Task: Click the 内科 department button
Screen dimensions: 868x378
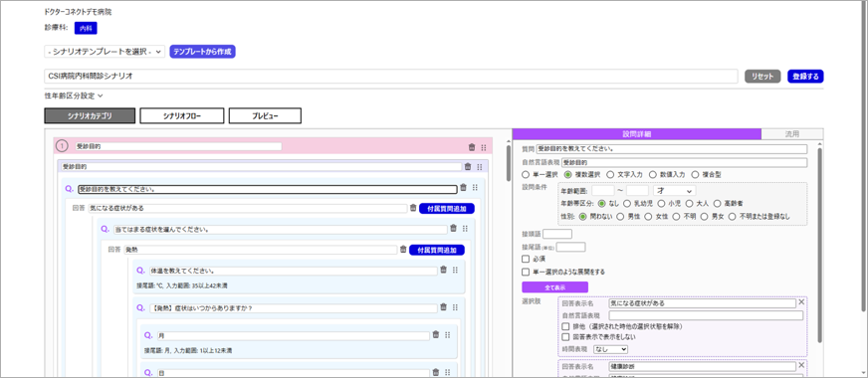Action: pos(86,28)
